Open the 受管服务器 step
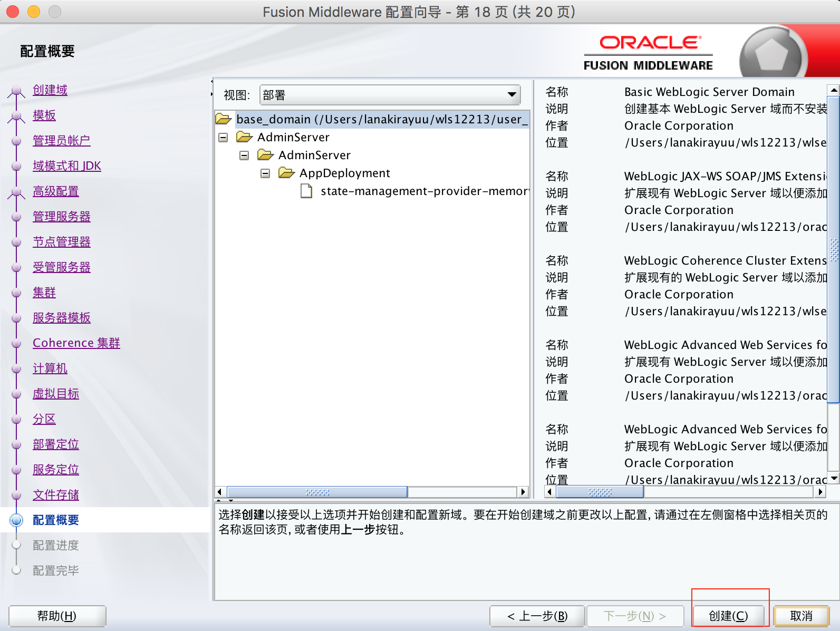840x631 pixels. (x=62, y=267)
